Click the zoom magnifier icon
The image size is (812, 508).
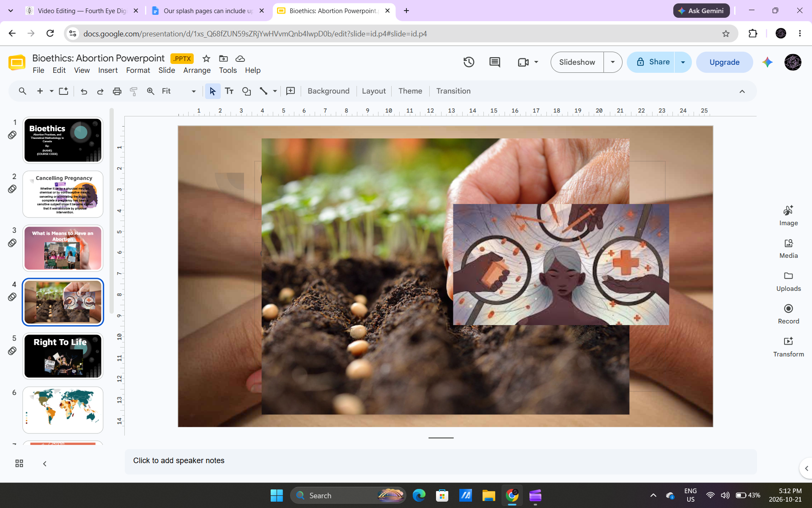[151, 91]
